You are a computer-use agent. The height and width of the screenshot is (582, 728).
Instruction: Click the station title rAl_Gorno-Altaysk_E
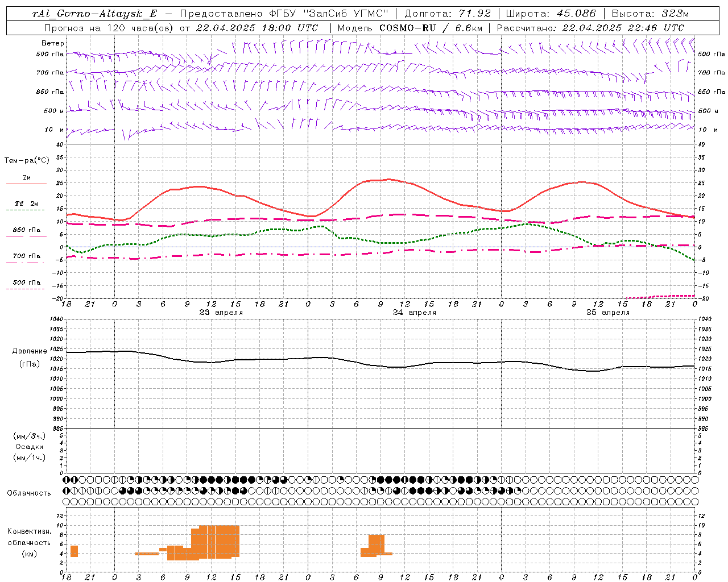pyautogui.click(x=94, y=14)
